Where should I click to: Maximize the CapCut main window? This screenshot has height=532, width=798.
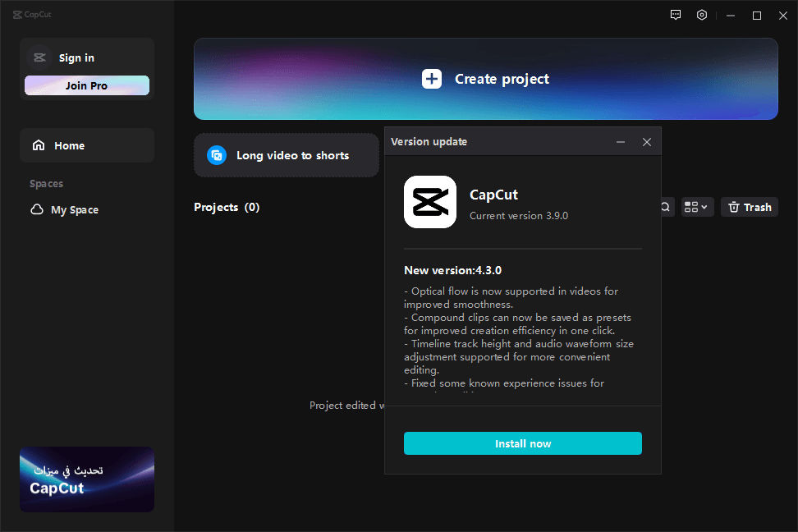tap(757, 15)
